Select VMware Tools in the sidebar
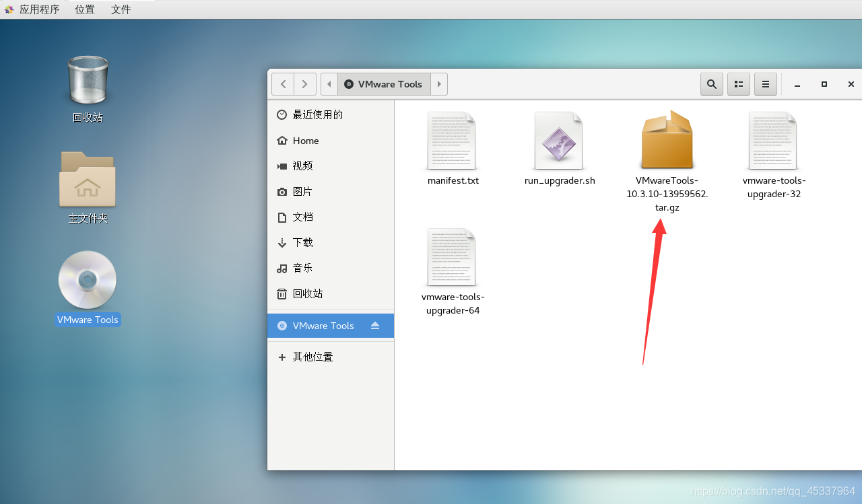The height and width of the screenshot is (504, 862). (x=331, y=326)
